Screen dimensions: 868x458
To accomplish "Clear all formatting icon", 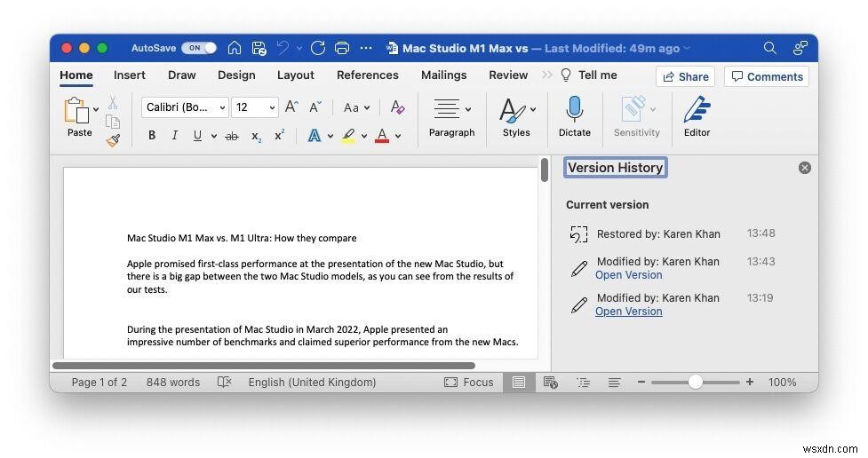I will [397, 107].
